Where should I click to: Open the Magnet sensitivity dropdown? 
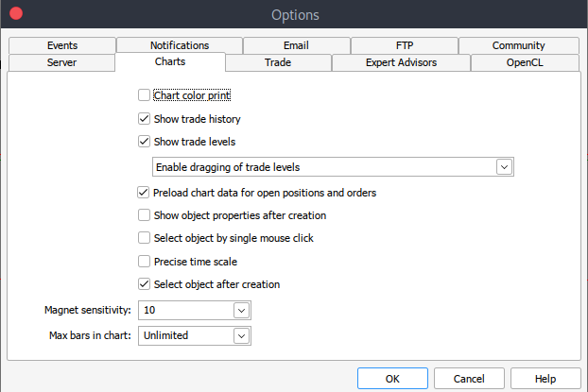(241, 310)
